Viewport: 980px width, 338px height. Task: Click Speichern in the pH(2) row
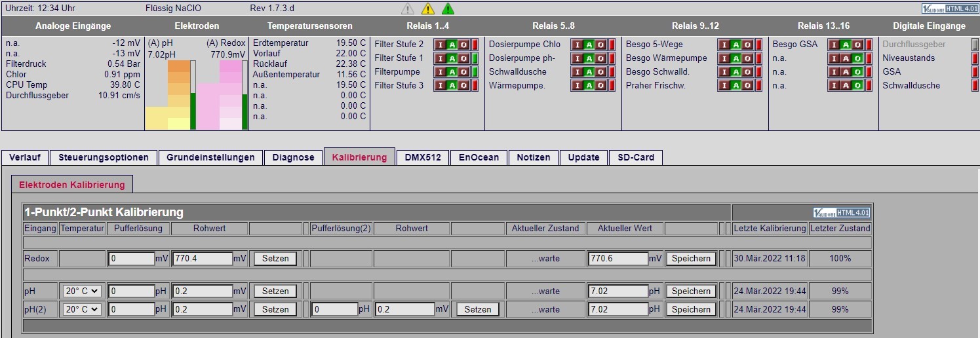click(x=692, y=309)
